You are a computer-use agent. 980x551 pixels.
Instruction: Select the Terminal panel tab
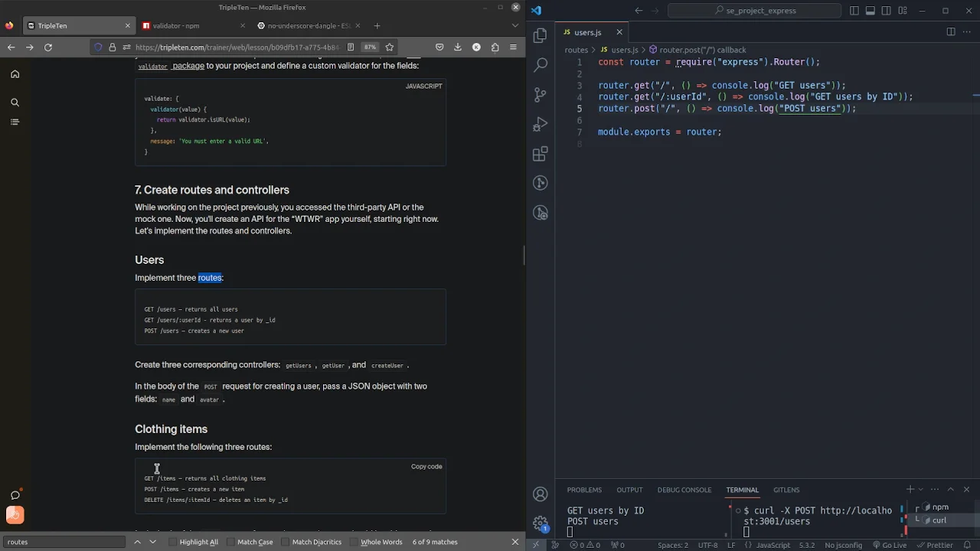pos(742,490)
